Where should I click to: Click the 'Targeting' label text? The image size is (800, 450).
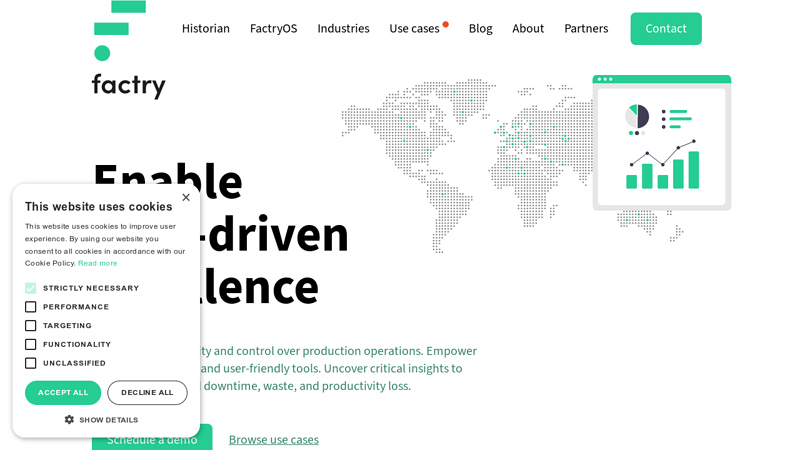tap(67, 326)
